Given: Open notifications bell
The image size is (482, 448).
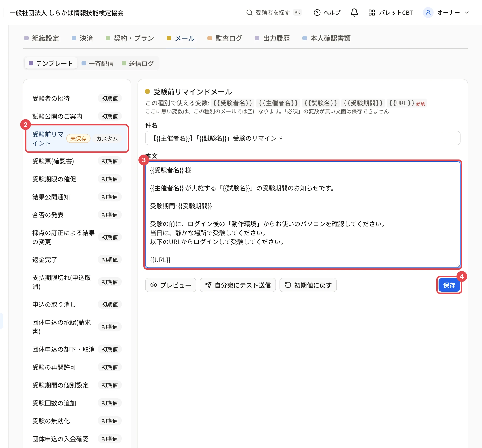Looking at the screenshot, I should [354, 13].
